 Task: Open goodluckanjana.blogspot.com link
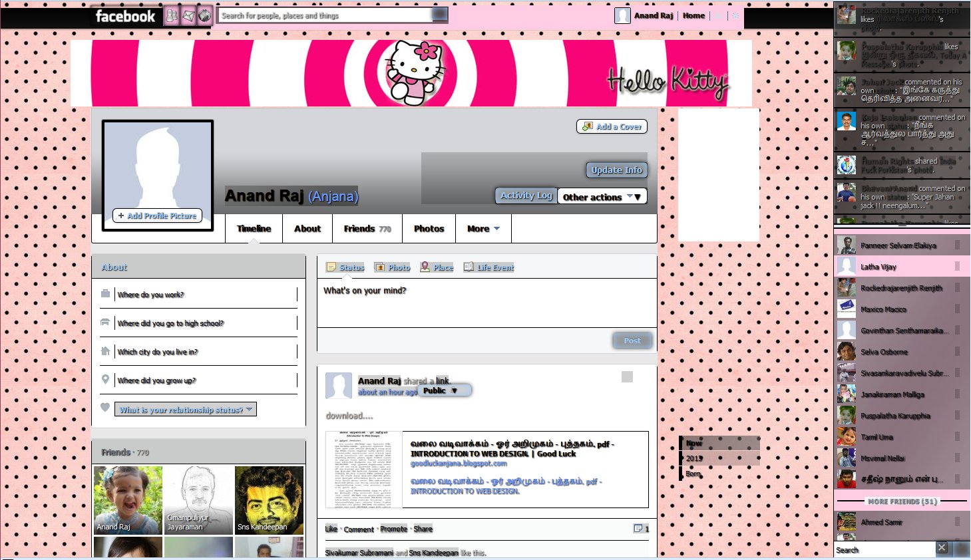[x=459, y=464]
